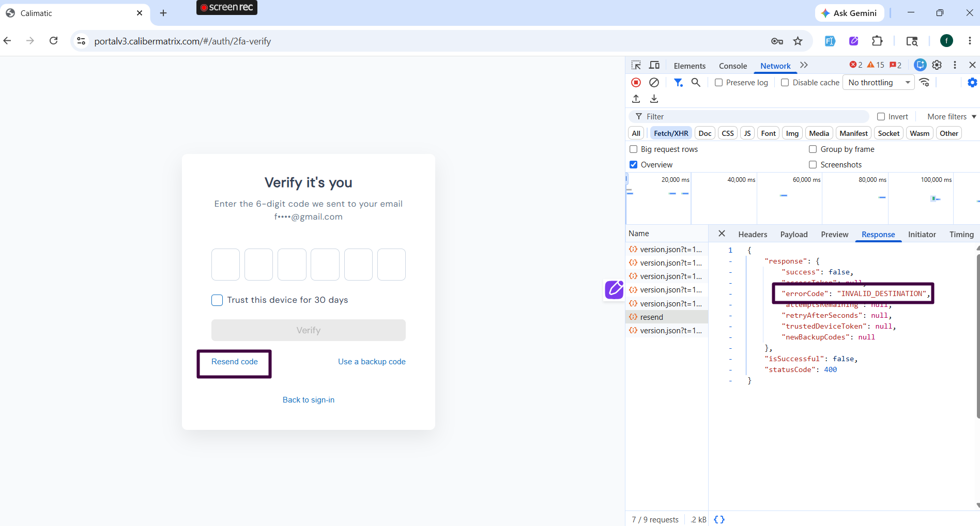Click the green profile avatar
Viewport: 980px width, 526px height.
(x=946, y=41)
